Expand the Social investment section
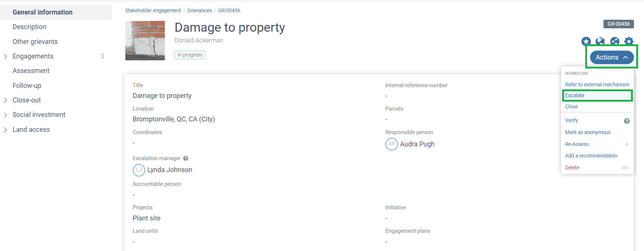Screen dimensions: 644x251 [6, 115]
